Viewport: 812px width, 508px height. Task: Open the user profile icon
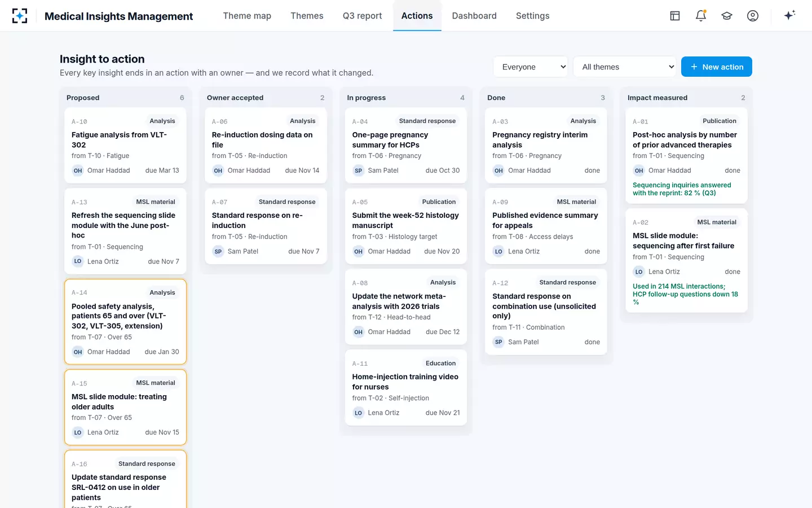tap(753, 16)
